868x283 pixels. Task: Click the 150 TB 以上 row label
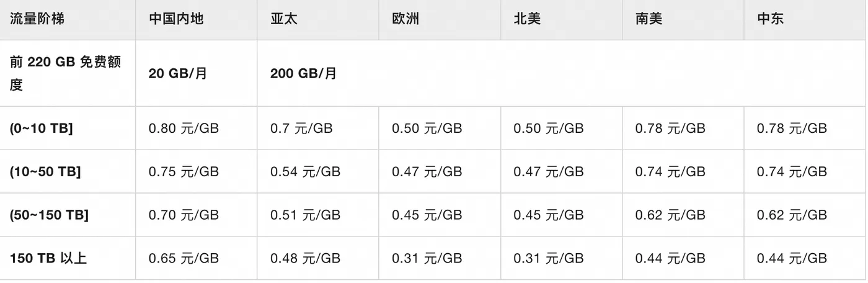pyautogui.click(x=48, y=258)
